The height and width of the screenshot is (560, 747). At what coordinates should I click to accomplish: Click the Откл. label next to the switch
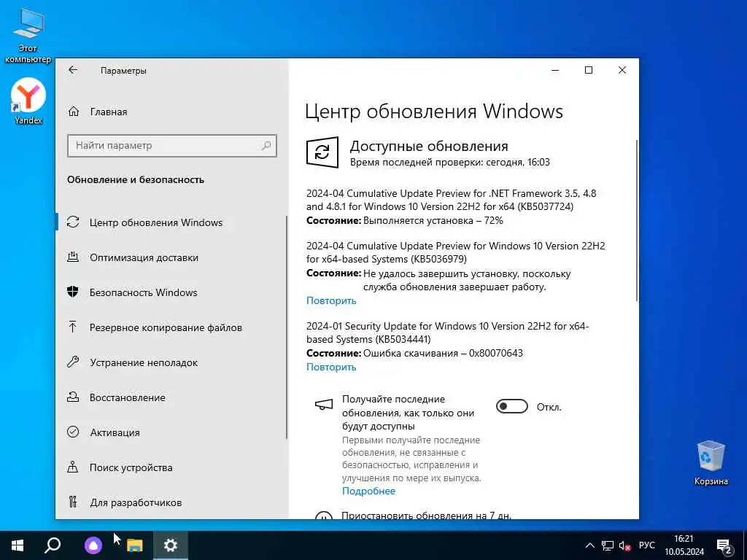pyautogui.click(x=549, y=407)
